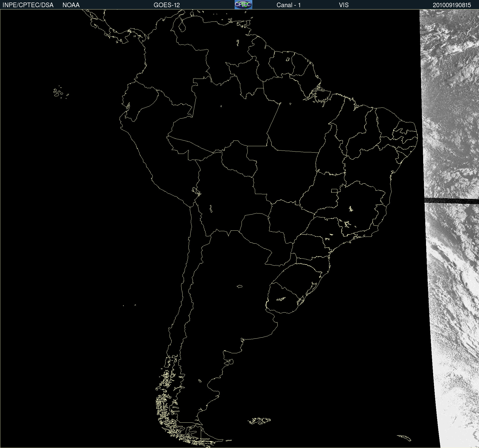Image resolution: width=479 pixels, height=448 pixels.
Task: Click the NOAA header label
Action: [71, 5]
